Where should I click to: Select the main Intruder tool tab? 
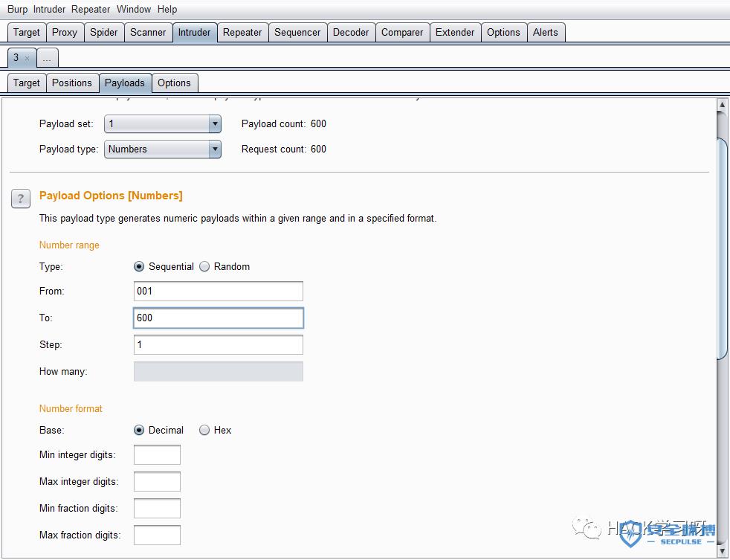(x=195, y=32)
